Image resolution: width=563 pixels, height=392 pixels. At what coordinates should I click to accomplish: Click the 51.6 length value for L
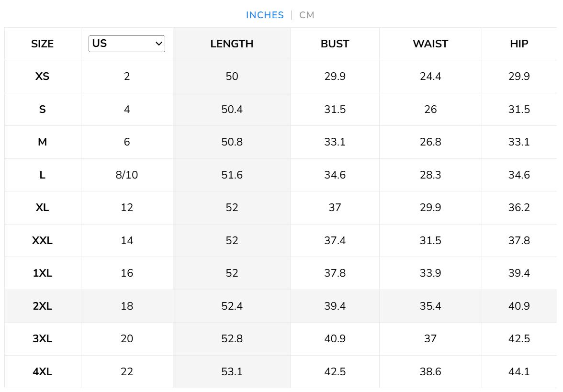232,175
